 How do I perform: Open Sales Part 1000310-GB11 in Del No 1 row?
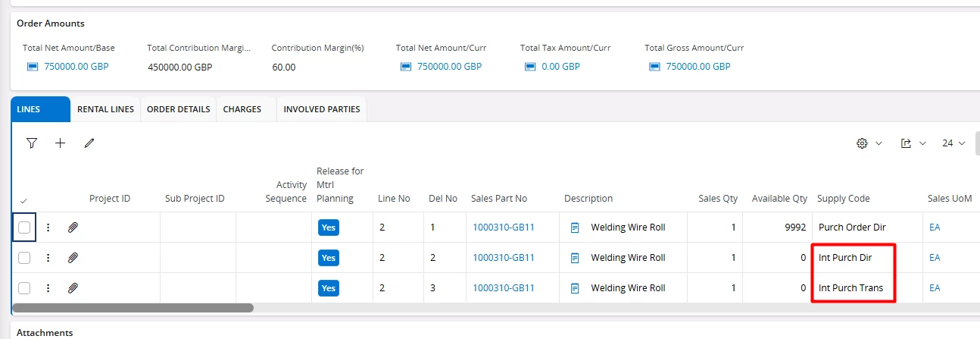(504, 227)
